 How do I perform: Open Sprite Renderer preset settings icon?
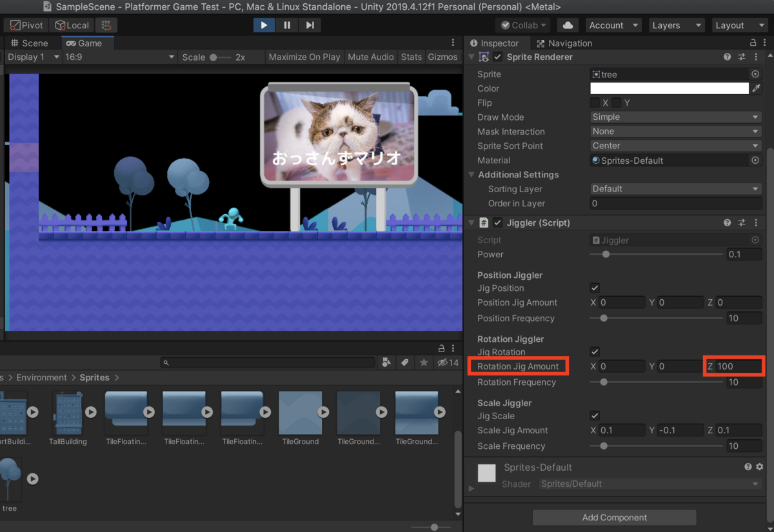(x=742, y=57)
